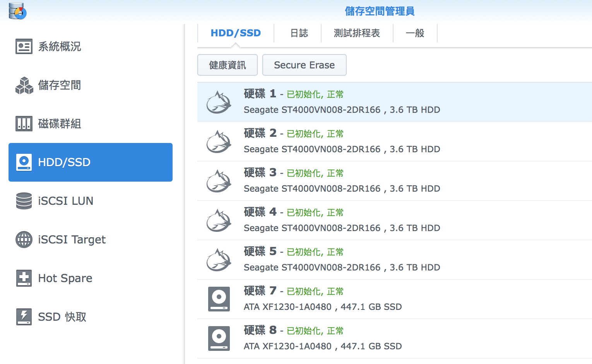Click the 硬碟 3 Seagate drive icon
This screenshot has height=364, width=592.
tap(219, 181)
